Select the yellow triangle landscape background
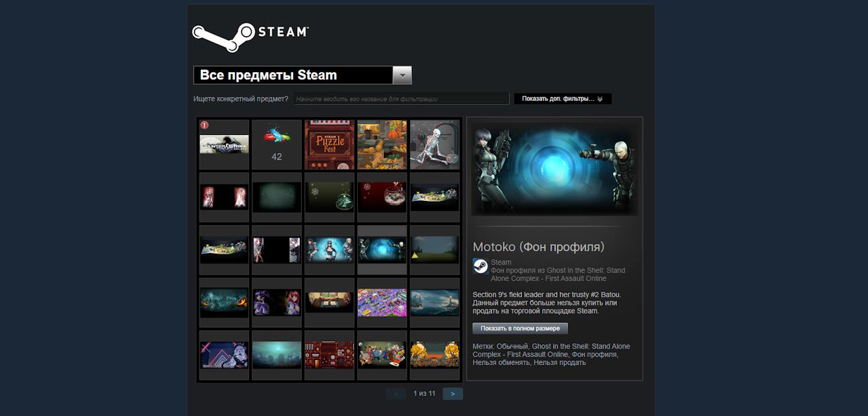 point(435,250)
